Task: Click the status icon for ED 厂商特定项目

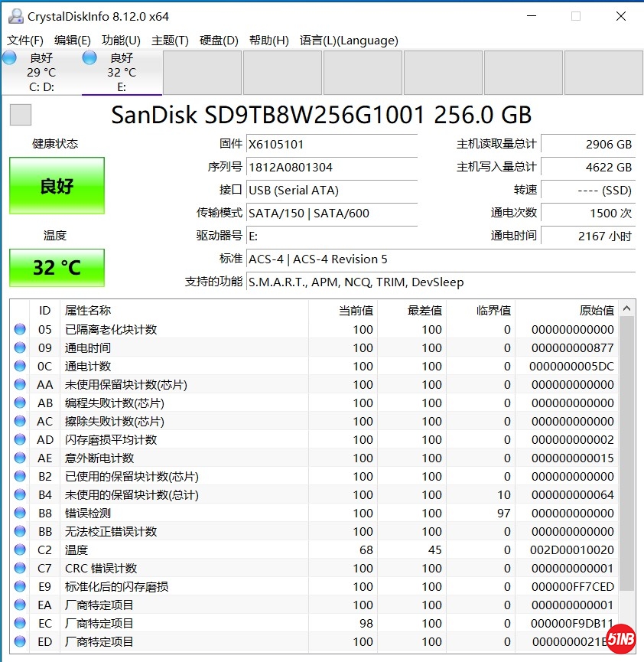Action: click(x=19, y=641)
